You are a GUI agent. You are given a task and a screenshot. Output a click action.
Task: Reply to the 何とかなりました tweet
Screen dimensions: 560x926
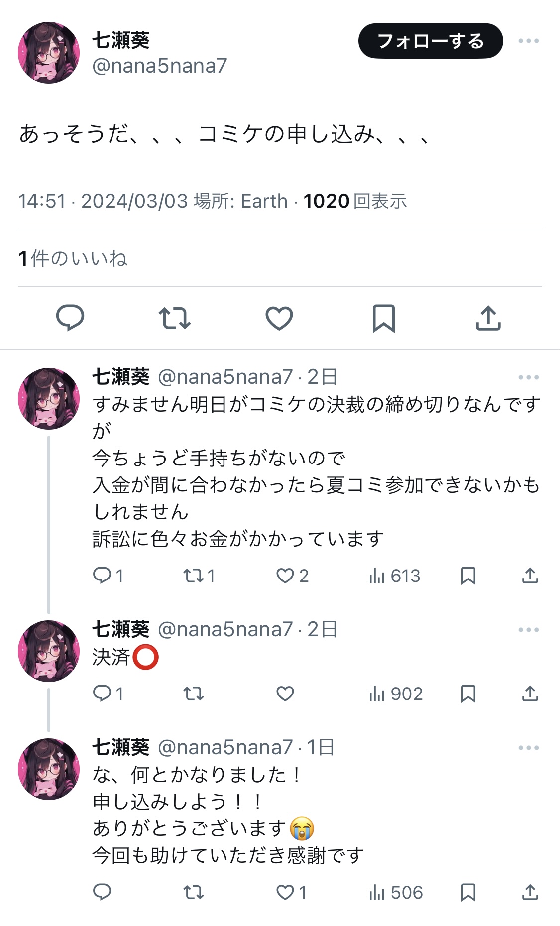point(103,893)
